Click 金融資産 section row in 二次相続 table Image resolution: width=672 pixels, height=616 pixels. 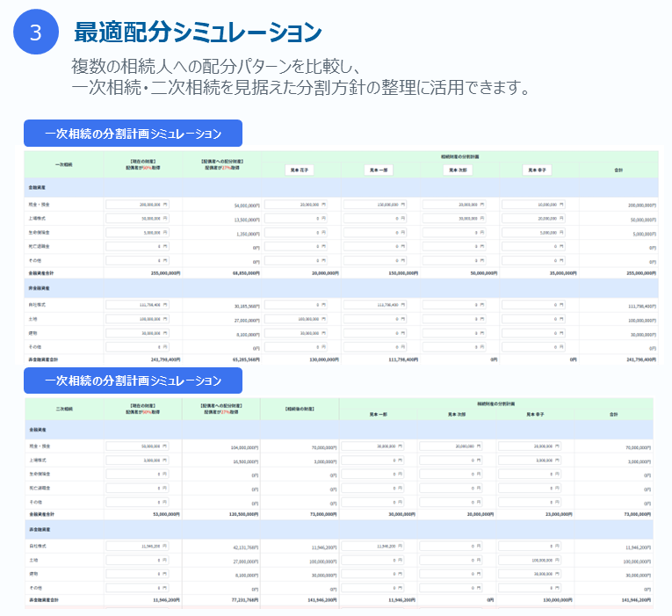[339, 430]
